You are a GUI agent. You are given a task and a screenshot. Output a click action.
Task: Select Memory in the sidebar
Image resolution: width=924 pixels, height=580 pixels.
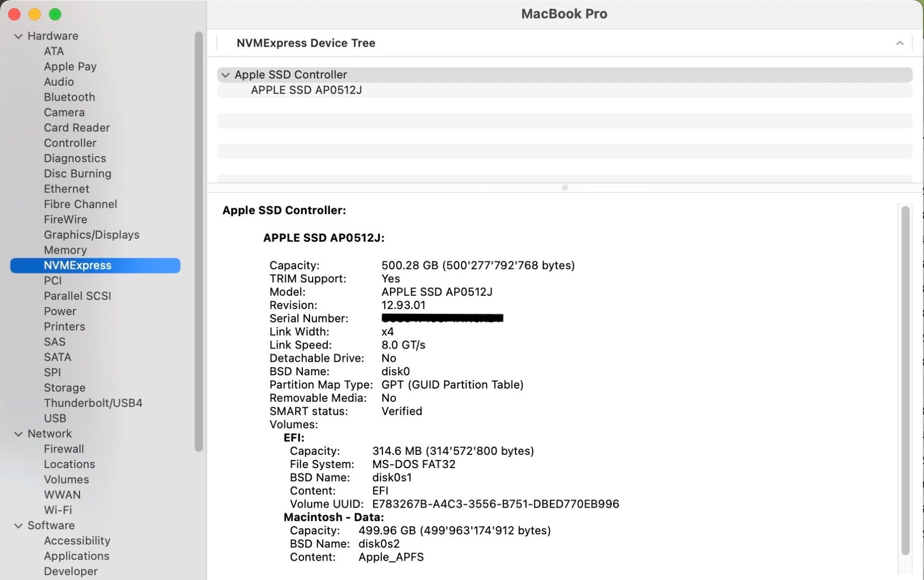tap(65, 250)
